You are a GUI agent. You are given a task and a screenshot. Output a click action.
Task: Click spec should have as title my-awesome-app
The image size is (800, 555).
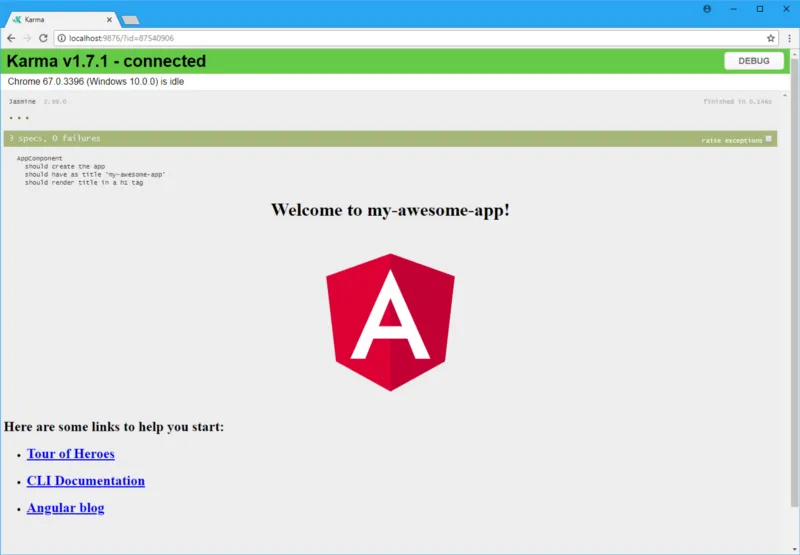95,174
